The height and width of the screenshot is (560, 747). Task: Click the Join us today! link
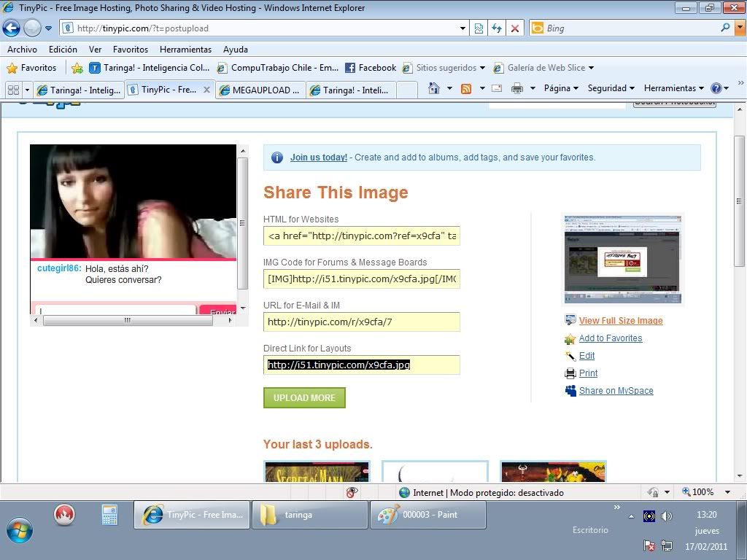(319, 157)
